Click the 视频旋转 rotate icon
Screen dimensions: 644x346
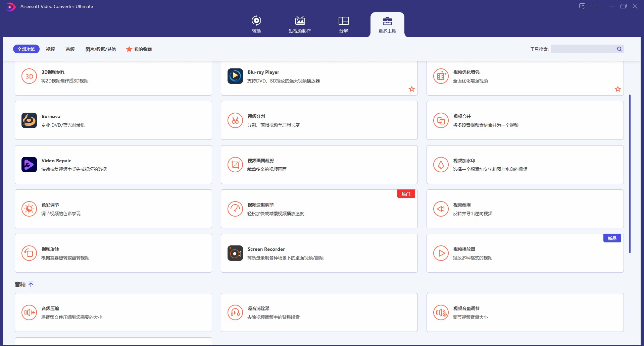tap(29, 253)
